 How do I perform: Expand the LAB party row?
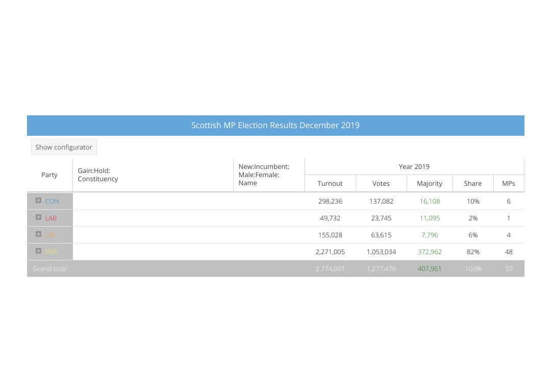(x=38, y=217)
